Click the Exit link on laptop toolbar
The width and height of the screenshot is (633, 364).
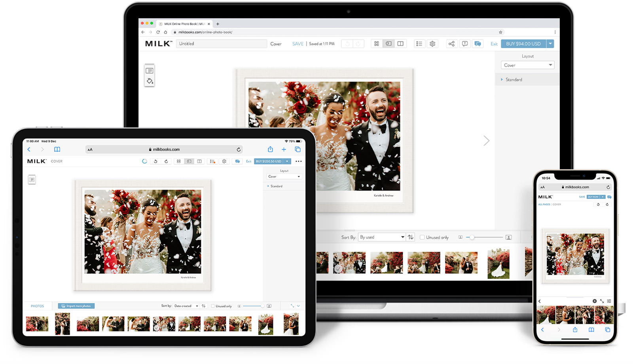click(x=494, y=44)
